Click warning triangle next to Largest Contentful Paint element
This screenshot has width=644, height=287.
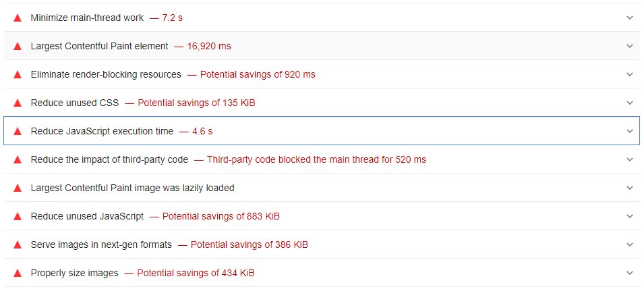(18, 46)
